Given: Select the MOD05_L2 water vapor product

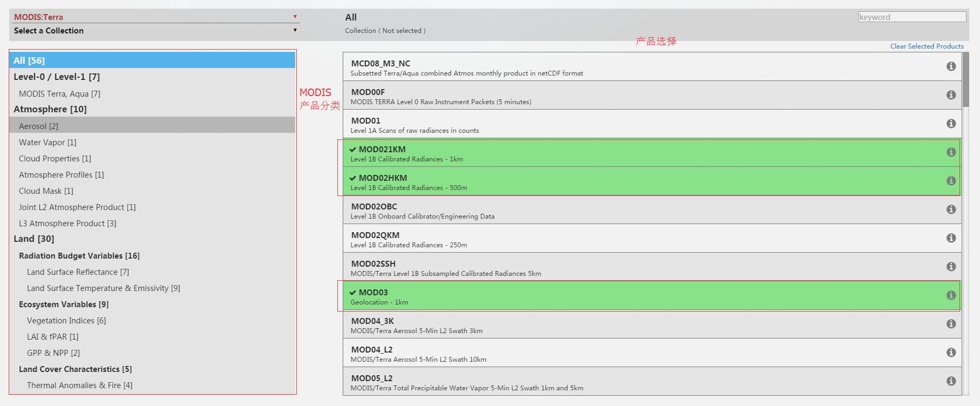Looking at the screenshot, I should 652,382.
